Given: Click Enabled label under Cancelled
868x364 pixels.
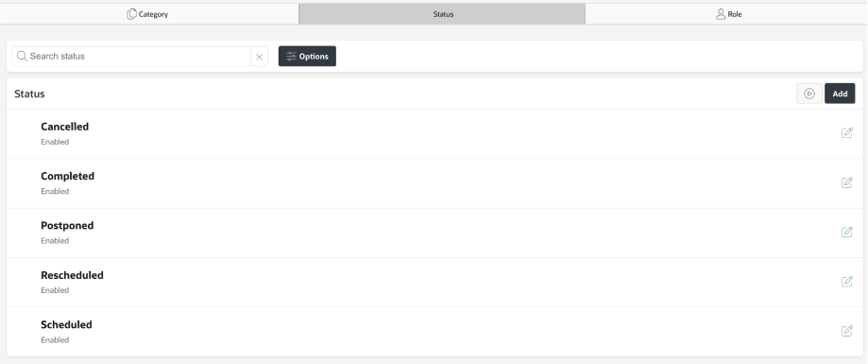Looking at the screenshot, I should pyautogui.click(x=55, y=142).
